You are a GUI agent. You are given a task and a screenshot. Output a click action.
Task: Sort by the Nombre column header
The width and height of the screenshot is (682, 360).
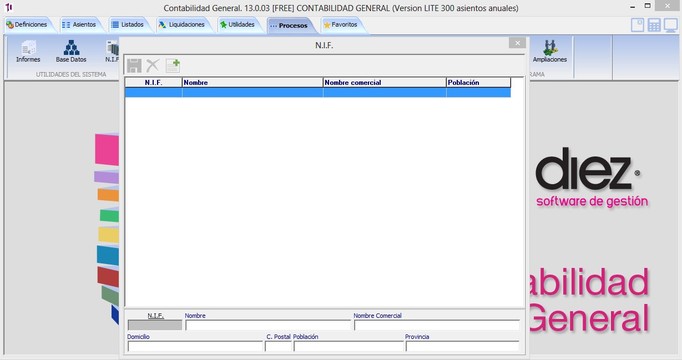[x=252, y=83]
